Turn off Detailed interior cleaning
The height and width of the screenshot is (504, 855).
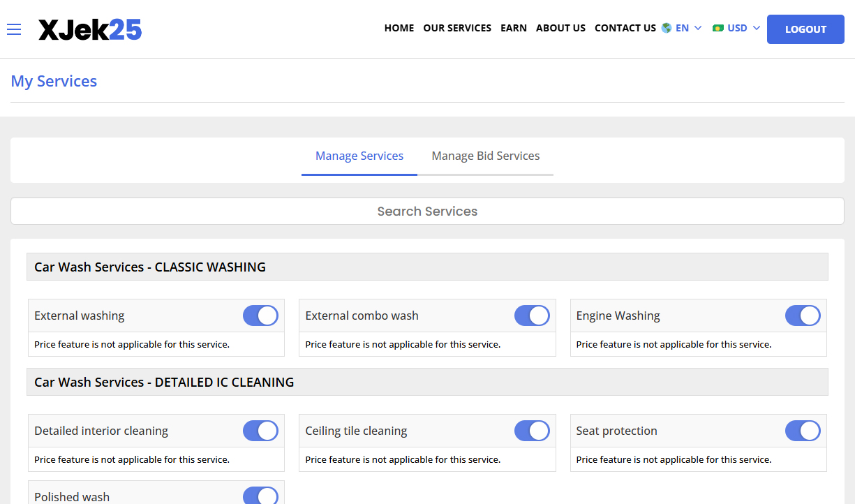tap(260, 430)
